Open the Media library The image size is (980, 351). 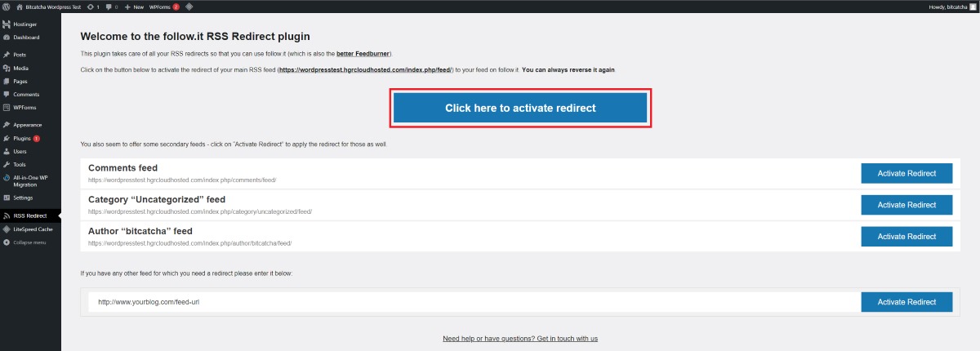30,68
